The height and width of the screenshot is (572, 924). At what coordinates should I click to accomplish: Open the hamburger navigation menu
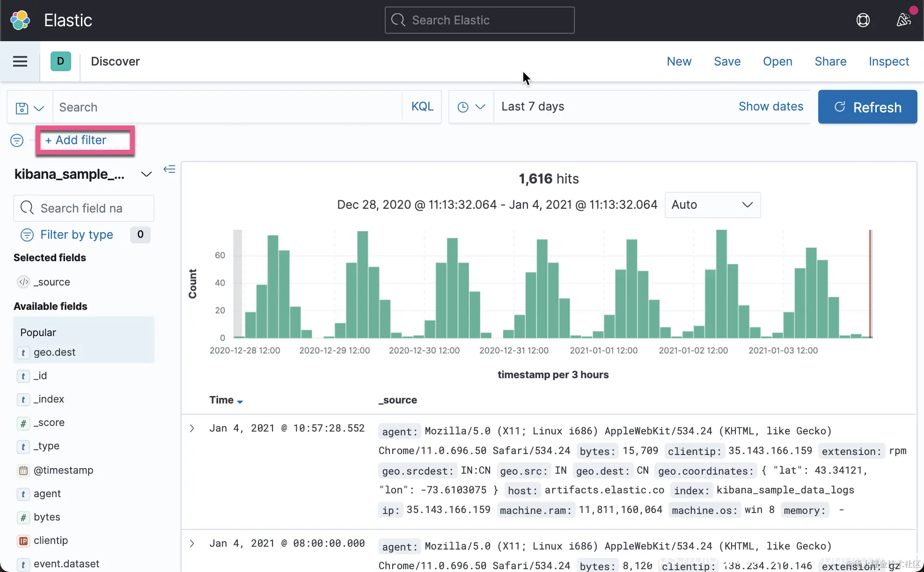(x=20, y=61)
